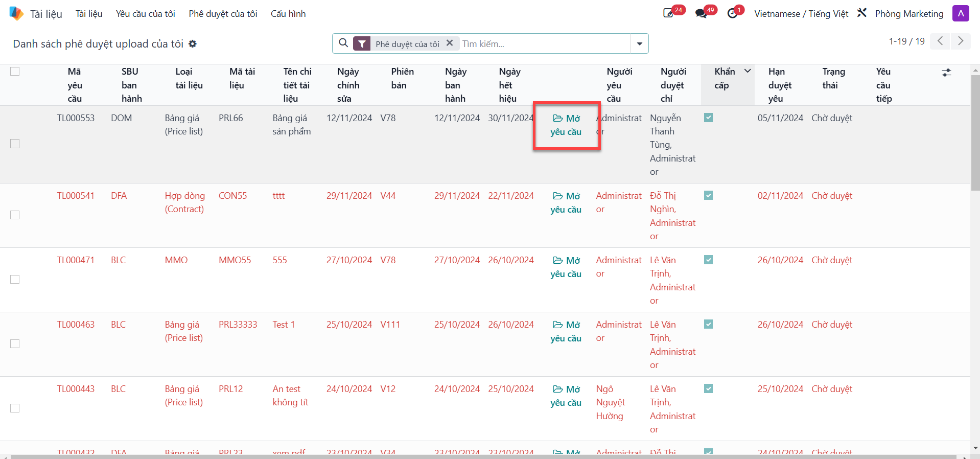The image size is (980, 459).
Task: Open the Tài liệu app logo
Action: pos(16,13)
